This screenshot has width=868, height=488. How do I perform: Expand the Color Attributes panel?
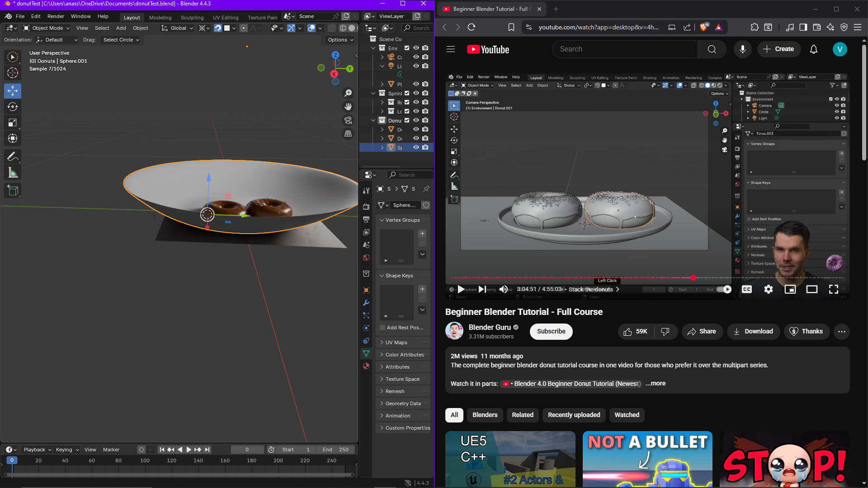pos(403,355)
